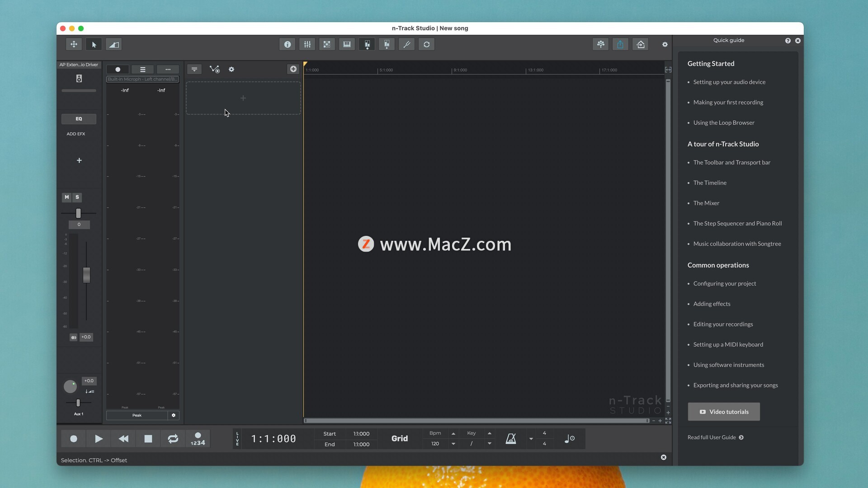The height and width of the screenshot is (488, 868).
Task: Raise the Key with up arrow
Action: pos(490,434)
